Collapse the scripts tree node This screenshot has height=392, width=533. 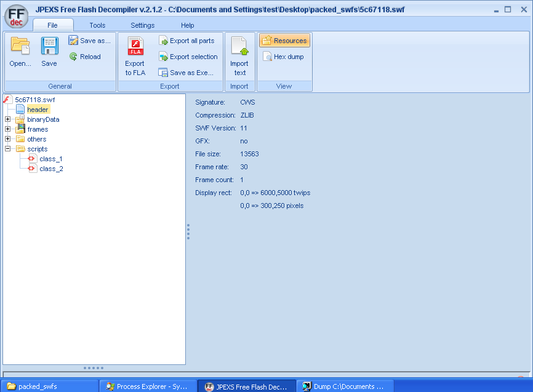[8, 148]
